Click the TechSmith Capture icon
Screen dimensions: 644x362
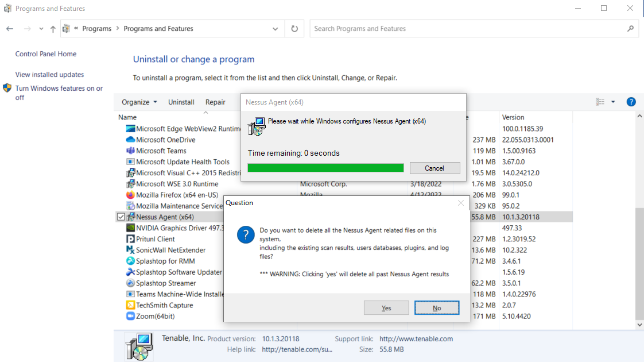coord(130,305)
